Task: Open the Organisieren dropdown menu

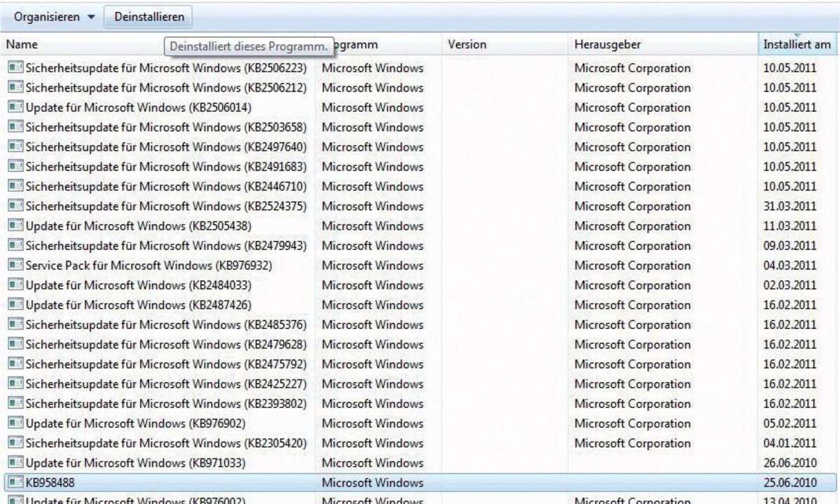Action: [54, 17]
